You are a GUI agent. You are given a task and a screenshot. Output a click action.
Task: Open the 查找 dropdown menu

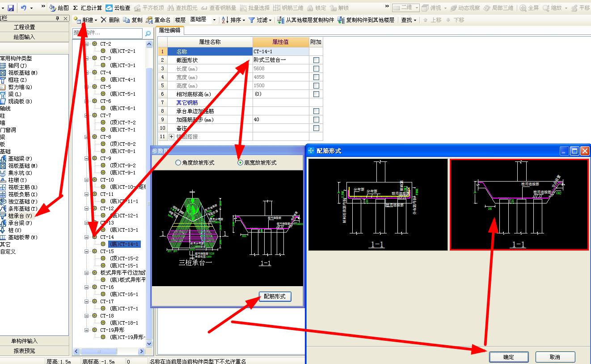click(409, 20)
